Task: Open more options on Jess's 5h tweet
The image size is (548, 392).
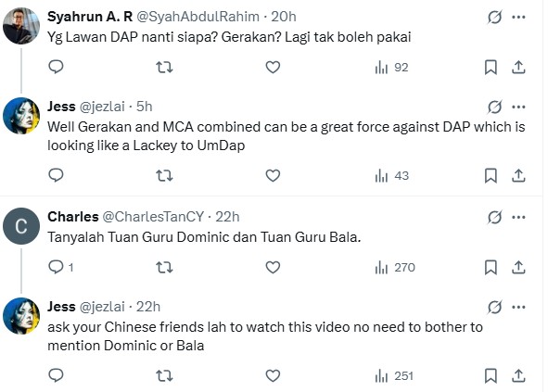Action: pyautogui.click(x=518, y=107)
